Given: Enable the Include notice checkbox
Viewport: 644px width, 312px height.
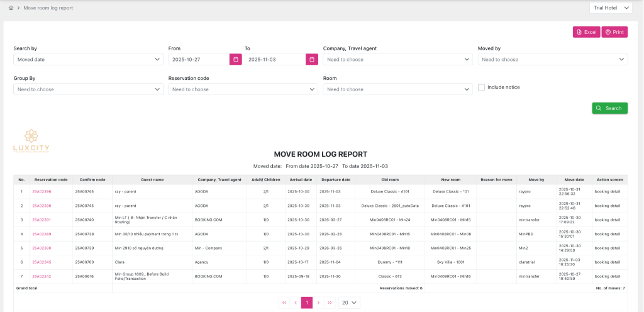Looking at the screenshot, I should tap(481, 87).
